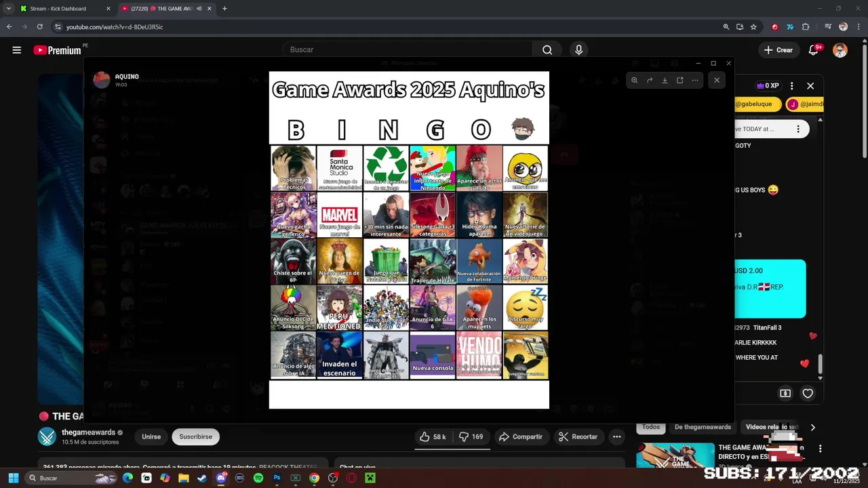Open tab search dropdown arrow
Image resolution: width=868 pixels, height=488 pixels.
click(8, 9)
